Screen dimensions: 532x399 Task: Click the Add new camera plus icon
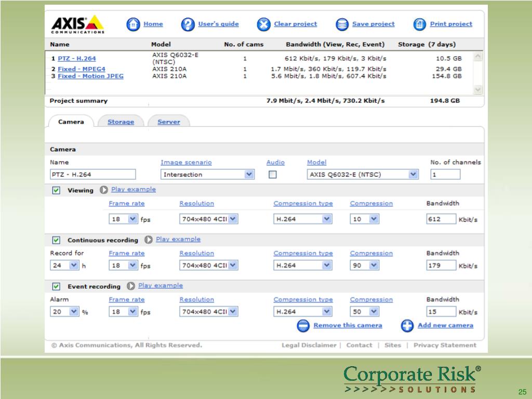point(407,326)
